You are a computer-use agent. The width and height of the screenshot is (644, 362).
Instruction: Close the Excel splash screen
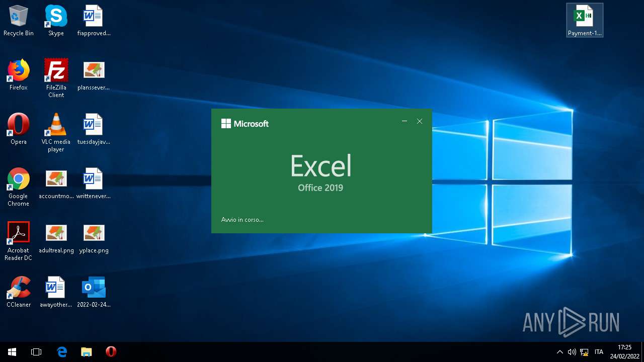click(420, 121)
